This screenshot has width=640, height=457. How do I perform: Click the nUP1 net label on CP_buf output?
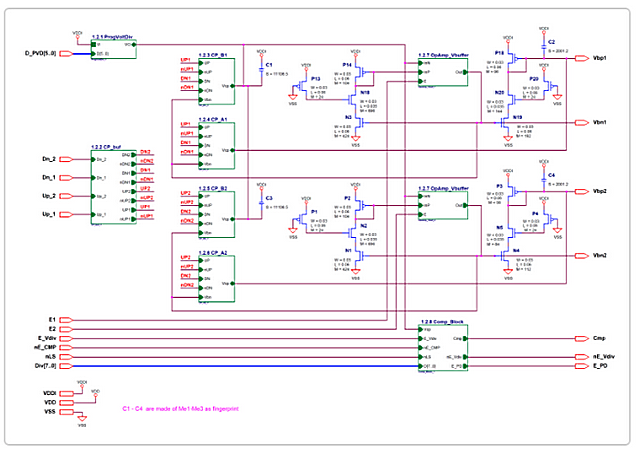[x=146, y=216]
